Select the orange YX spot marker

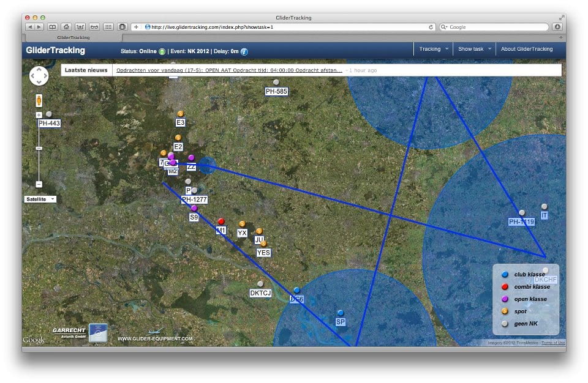pos(243,224)
